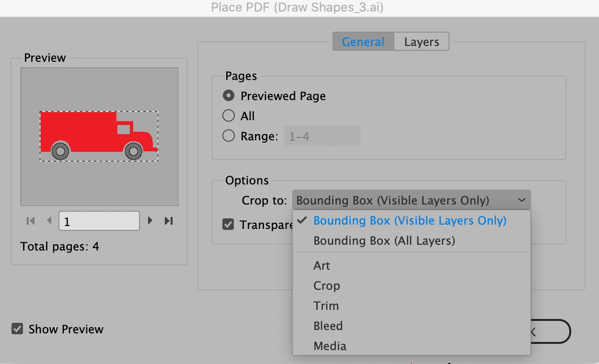This screenshot has width=599, height=364.
Task: Go to first page in preview
Action: [x=31, y=221]
